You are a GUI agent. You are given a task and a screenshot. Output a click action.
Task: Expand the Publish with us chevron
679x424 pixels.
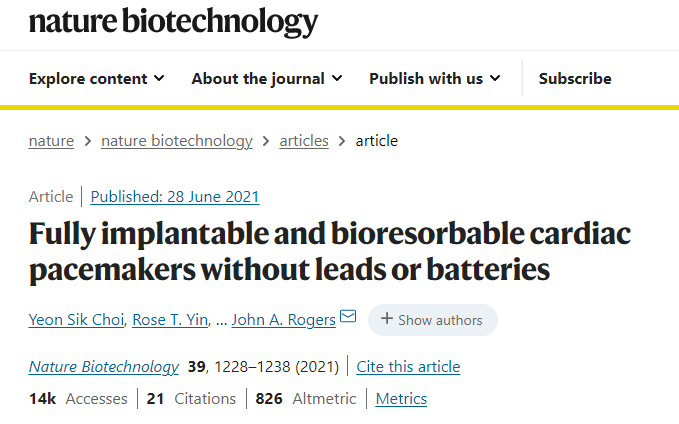point(495,78)
